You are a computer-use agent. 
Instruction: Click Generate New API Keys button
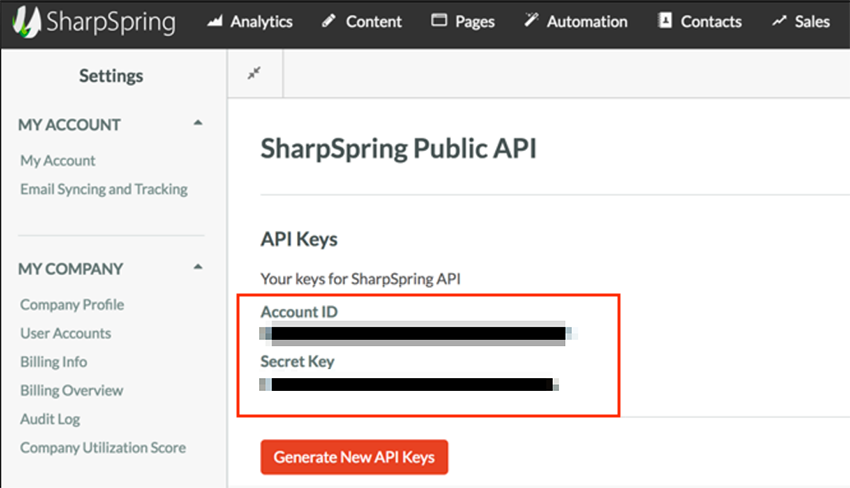point(355,457)
